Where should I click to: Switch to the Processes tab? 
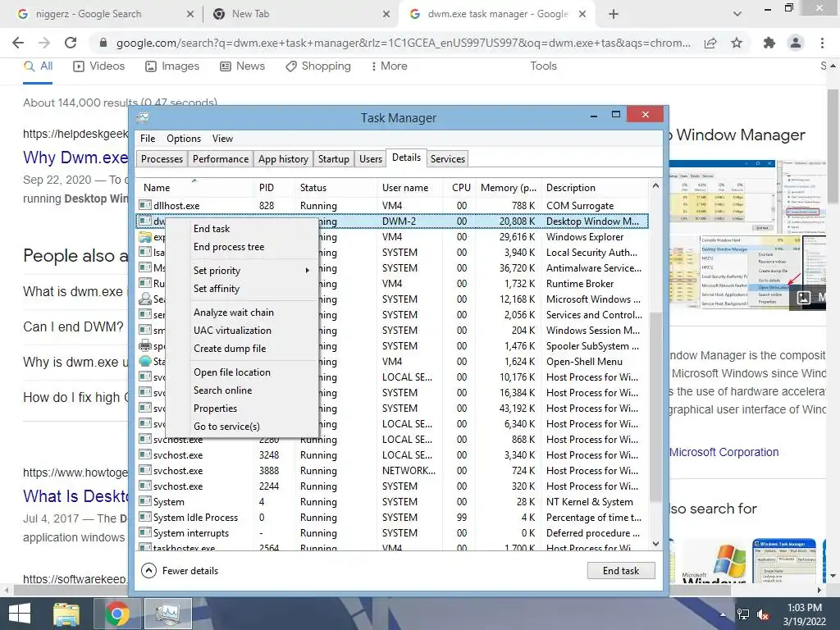click(x=162, y=158)
